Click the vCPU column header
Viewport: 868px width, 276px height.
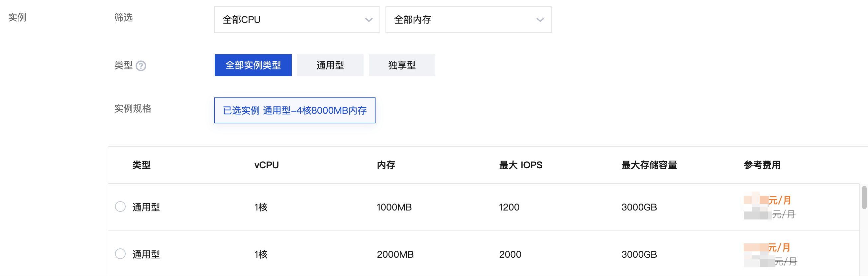267,165
